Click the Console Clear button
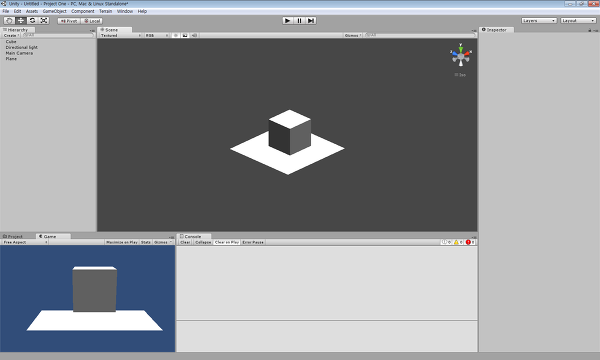Screen dimensions: 600x360 click(x=185, y=243)
